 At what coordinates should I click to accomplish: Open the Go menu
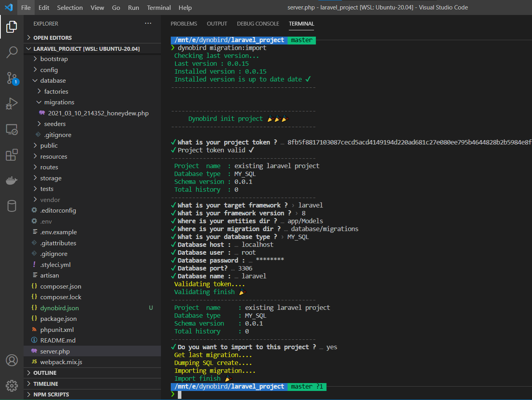[x=116, y=7]
